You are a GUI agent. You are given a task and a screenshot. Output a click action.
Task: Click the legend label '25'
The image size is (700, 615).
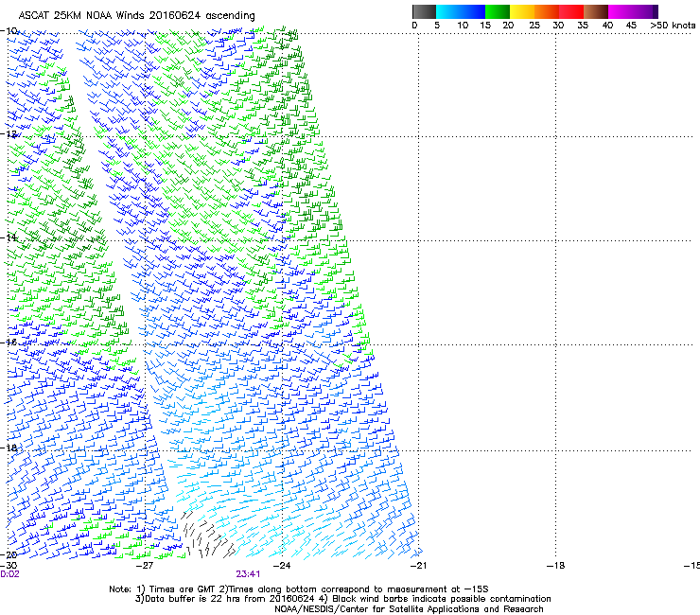[534, 26]
